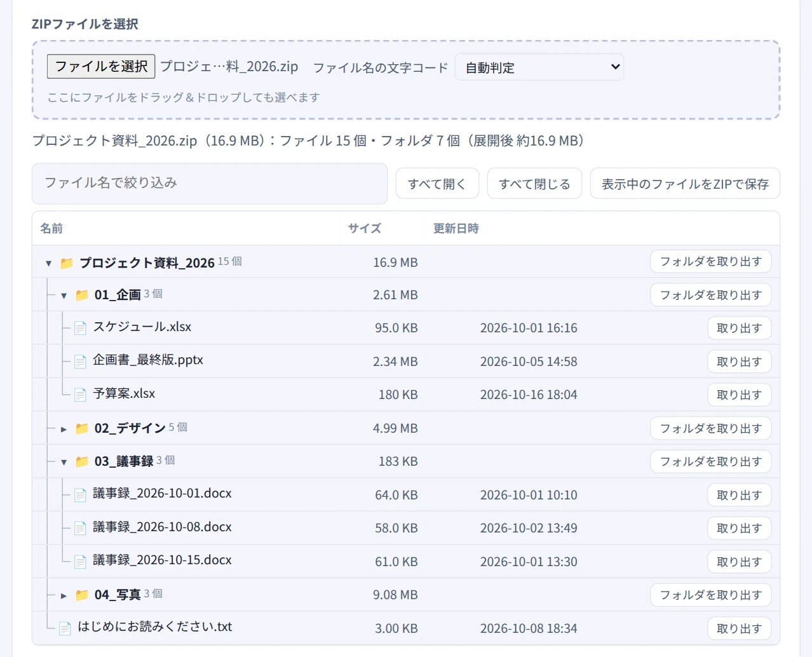Click the selected file name プロジェ…料_2026.zip

coord(229,66)
